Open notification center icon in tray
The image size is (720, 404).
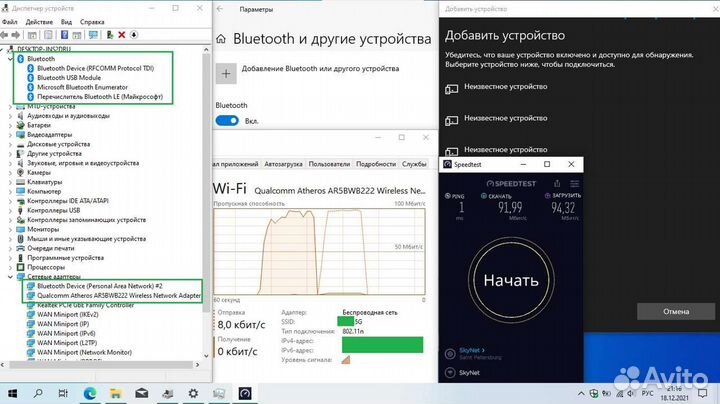point(703,393)
